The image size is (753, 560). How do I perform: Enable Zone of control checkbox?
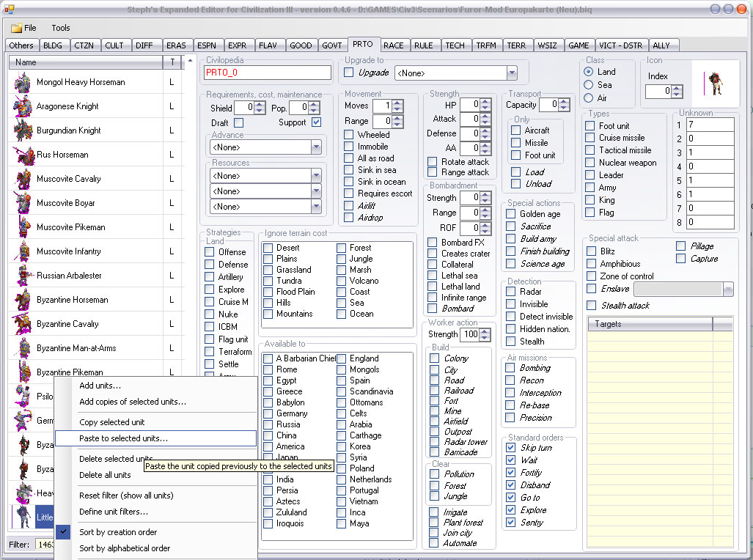click(x=592, y=276)
